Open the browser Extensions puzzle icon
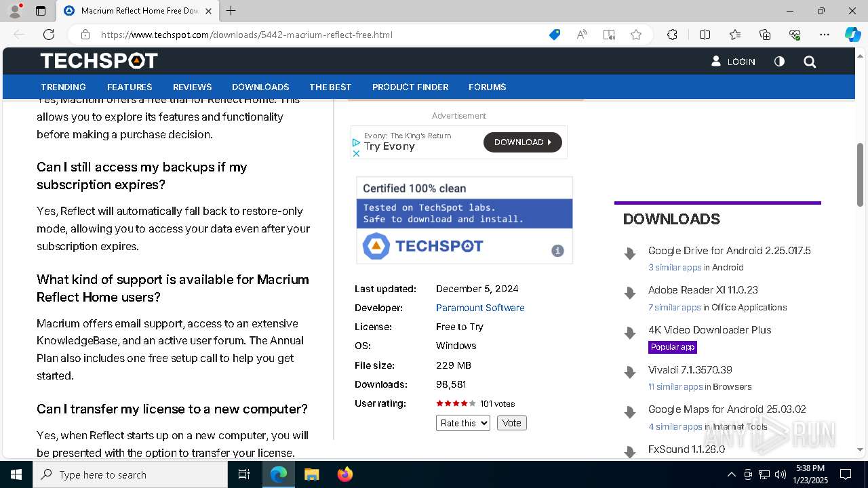 point(672,35)
